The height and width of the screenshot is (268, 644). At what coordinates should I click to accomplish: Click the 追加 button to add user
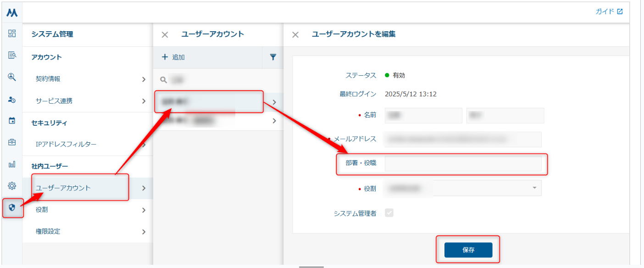click(x=173, y=57)
